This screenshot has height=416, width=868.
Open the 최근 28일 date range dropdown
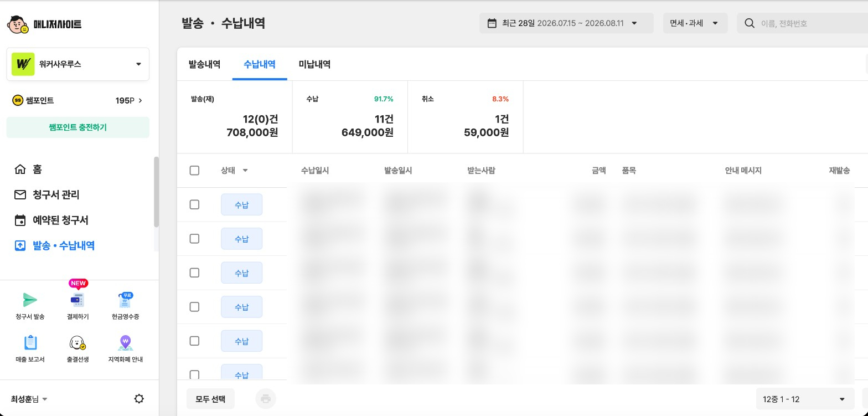(566, 23)
